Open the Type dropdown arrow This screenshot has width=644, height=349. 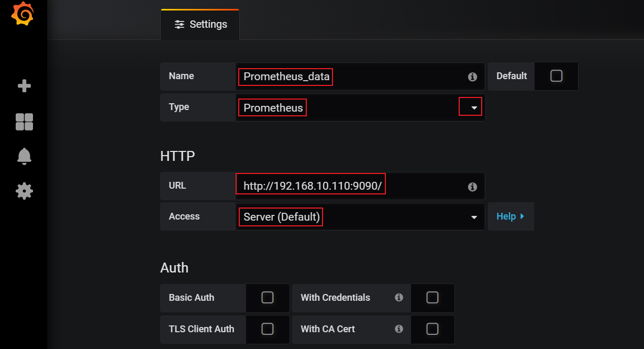[x=474, y=108]
